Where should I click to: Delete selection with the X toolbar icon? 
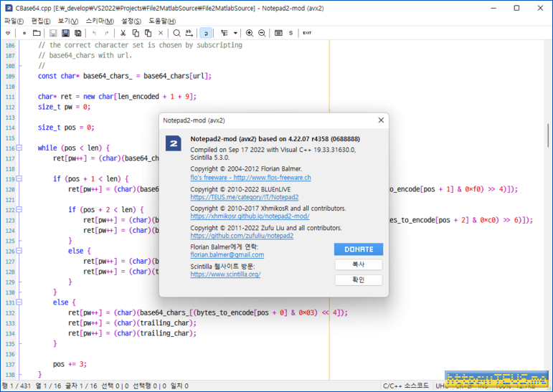click(x=161, y=33)
